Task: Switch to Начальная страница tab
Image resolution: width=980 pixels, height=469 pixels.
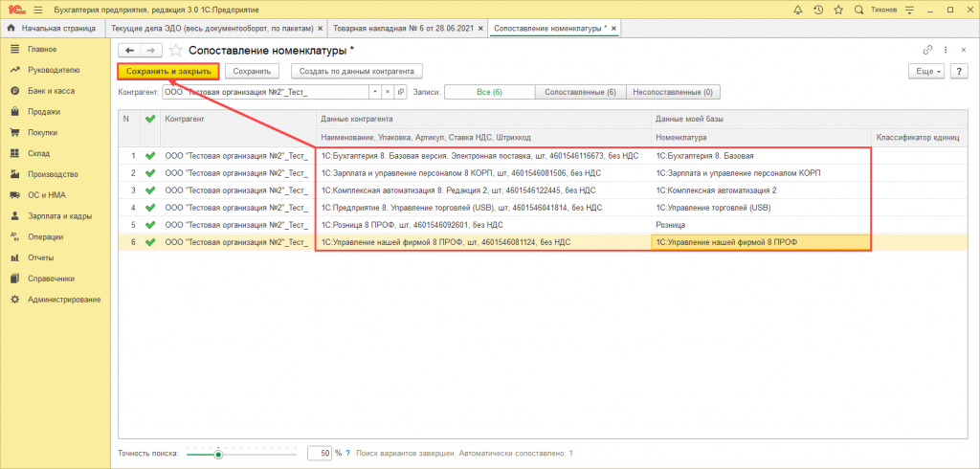Action: [53, 29]
